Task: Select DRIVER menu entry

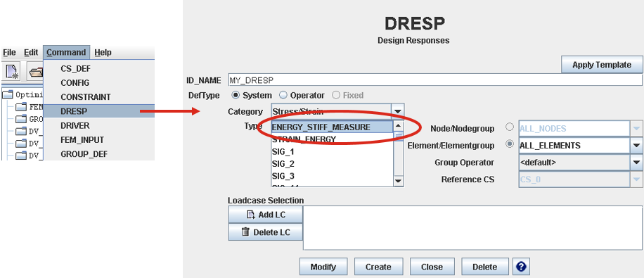Action: click(99, 125)
